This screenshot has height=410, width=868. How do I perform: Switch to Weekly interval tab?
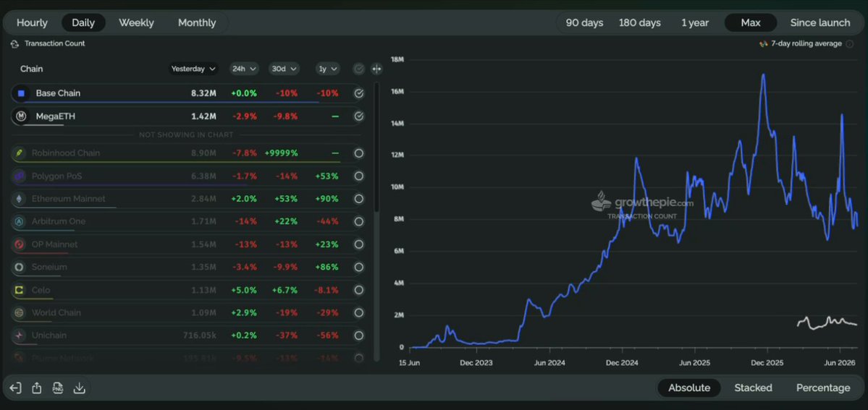[x=136, y=22]
